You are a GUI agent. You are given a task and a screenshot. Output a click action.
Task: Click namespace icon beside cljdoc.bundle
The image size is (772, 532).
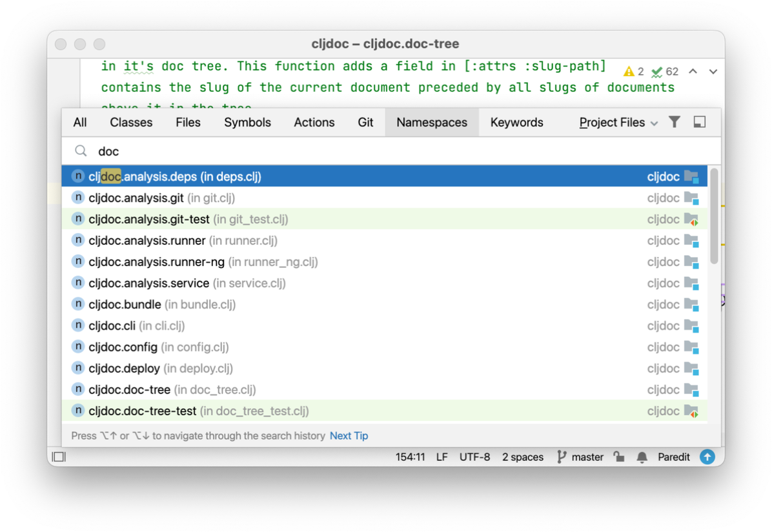point(78,304)
